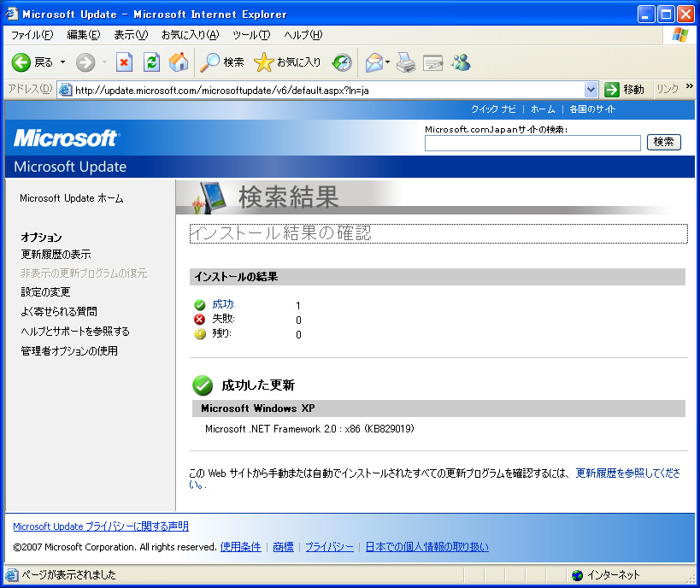The image size is (700, 588).
Task: Click the 移動 Go button
Action: pos(624,90)
